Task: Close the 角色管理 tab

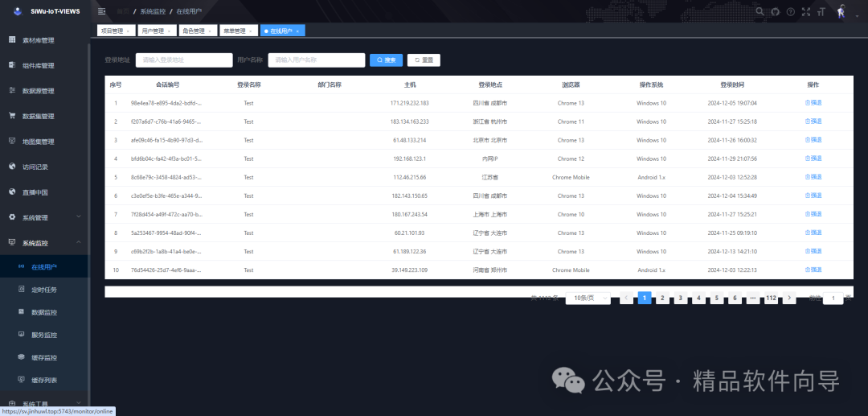Action: pyautogui.click(x=210, y=31)
